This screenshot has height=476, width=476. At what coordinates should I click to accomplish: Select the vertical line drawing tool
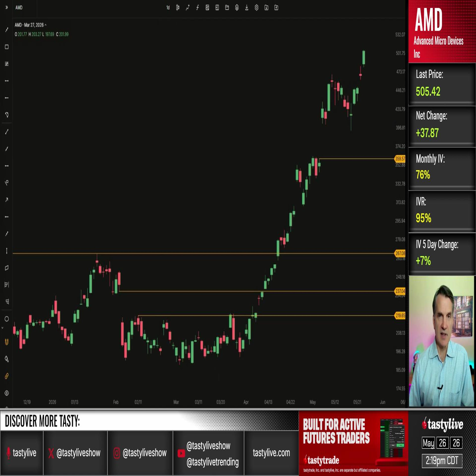click(7, 251)
